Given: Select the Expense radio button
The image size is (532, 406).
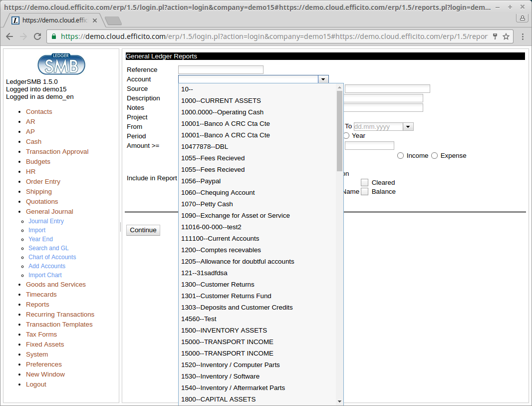Looking at the screenshot, I should click(435, 156).
